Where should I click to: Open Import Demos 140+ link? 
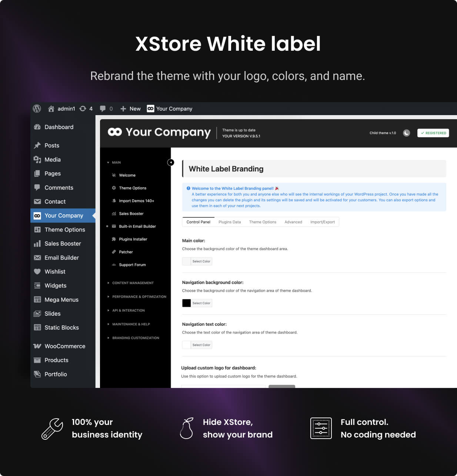[x=136, y=201]
